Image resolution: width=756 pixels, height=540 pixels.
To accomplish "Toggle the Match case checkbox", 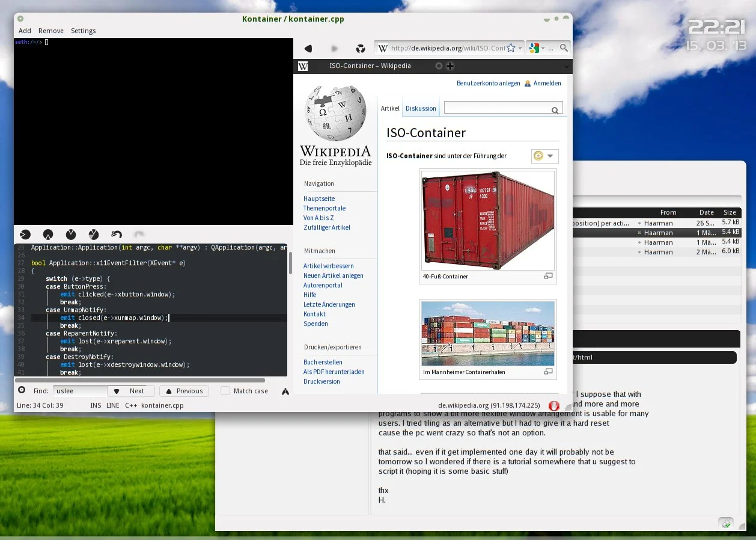I will point(225,391).
